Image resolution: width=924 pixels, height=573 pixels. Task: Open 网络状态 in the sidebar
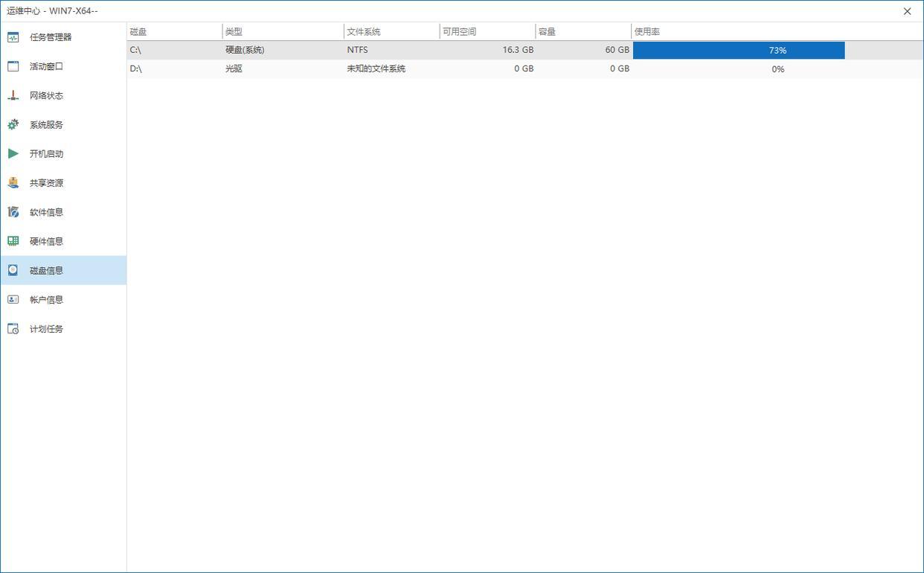[63, 95]
